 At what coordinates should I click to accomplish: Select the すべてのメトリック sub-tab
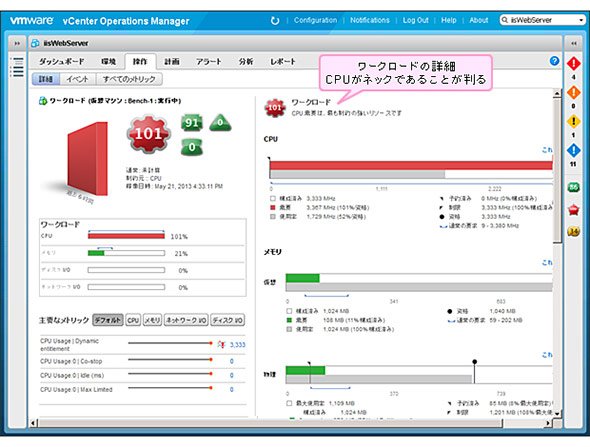click(129, 79)
